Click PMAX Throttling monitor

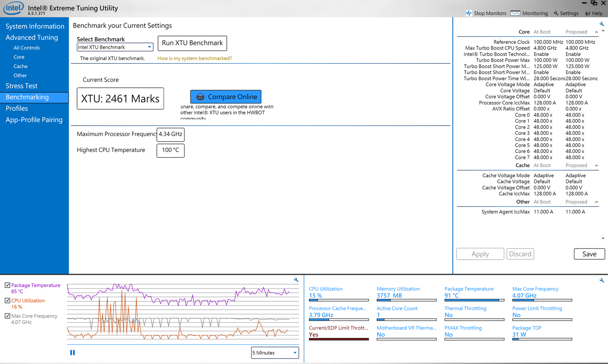[x=474, y=333]
